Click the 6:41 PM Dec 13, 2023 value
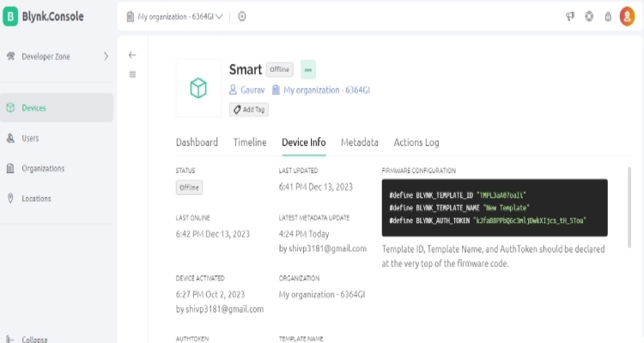Screen dimensions: 644x343 tap(315, 187)
